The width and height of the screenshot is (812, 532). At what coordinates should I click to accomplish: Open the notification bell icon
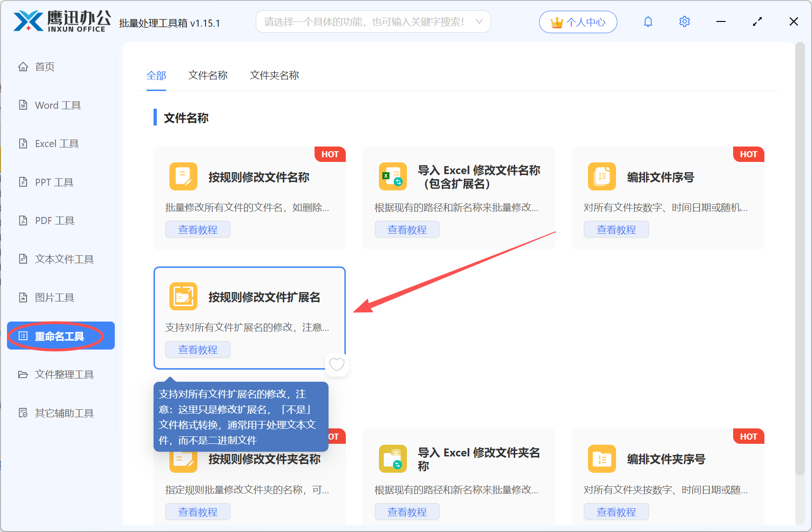pos(648,21)
